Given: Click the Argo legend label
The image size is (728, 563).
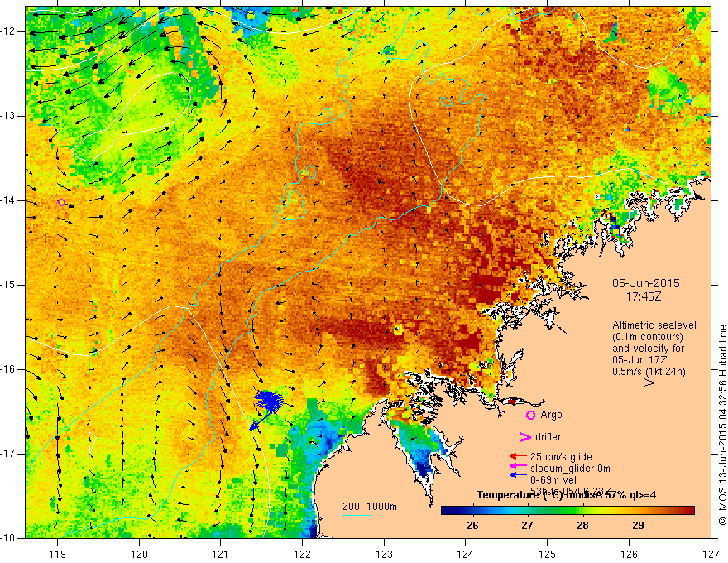Looking at the screenshot, I should [x=551, y=415].
